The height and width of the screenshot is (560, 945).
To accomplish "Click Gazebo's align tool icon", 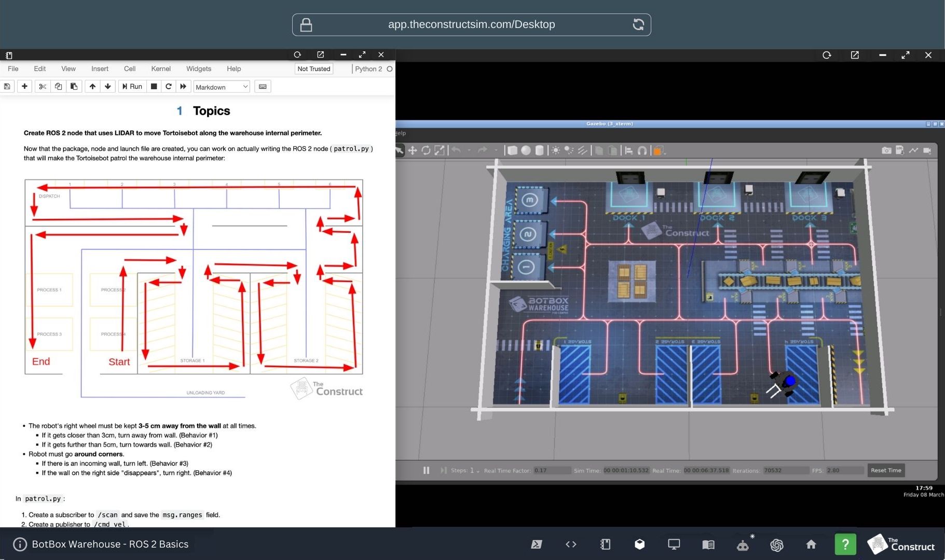I will click(x=629, y=150).
